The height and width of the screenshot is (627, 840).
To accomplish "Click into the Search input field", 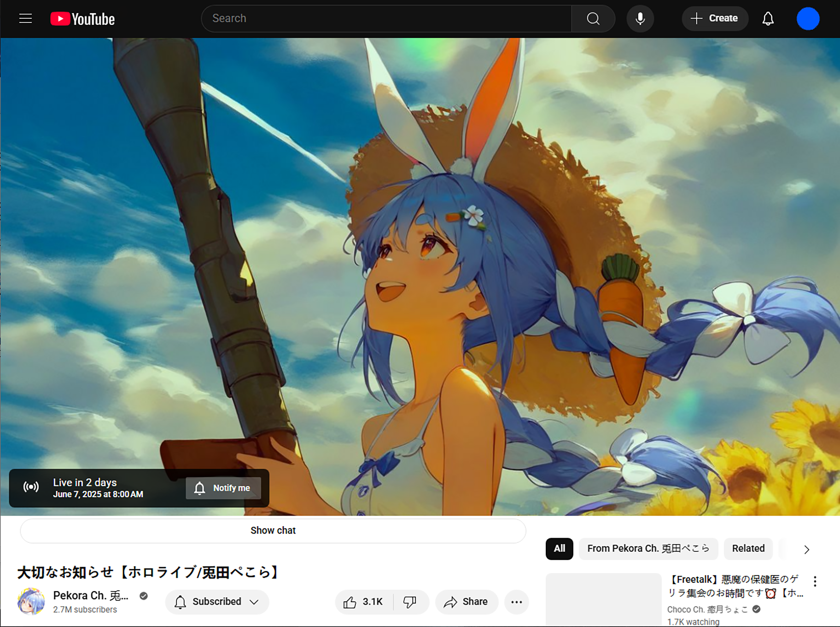I will (386, 18).
